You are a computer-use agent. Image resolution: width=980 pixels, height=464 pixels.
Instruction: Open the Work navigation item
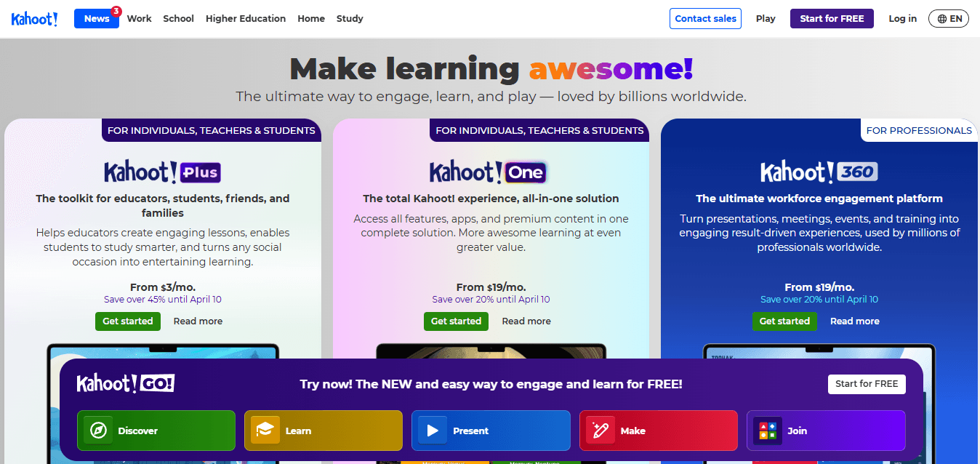(x=139, y=18)
